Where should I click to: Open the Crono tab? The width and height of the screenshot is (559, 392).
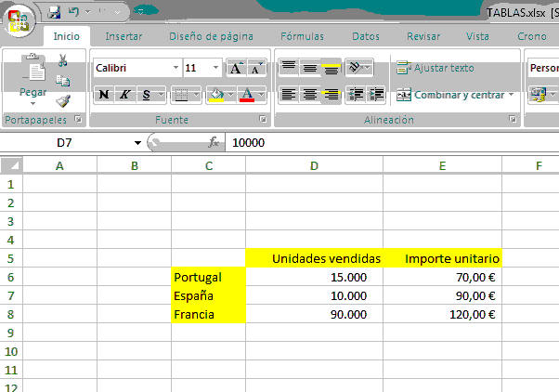tap(532, 36)
